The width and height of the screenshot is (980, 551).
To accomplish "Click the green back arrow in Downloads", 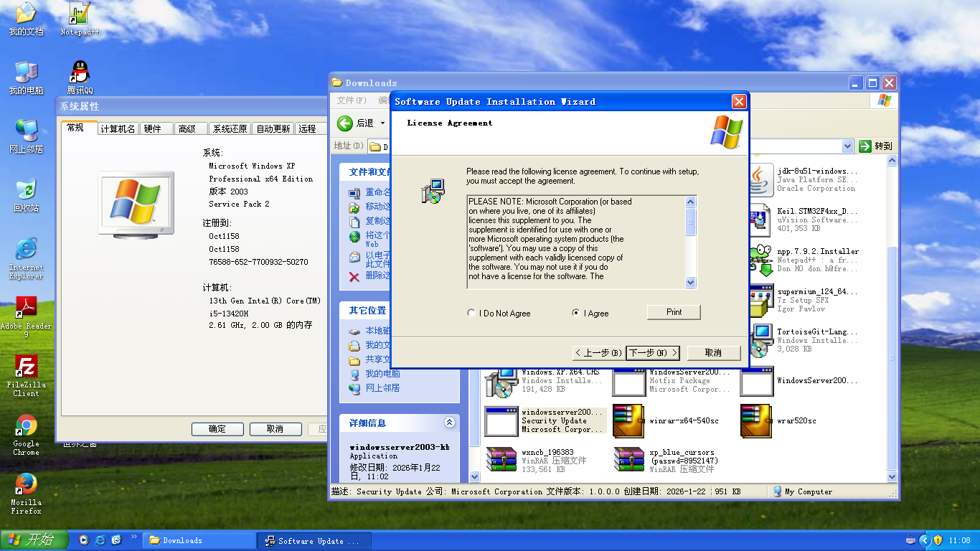I will pos(345,123).
